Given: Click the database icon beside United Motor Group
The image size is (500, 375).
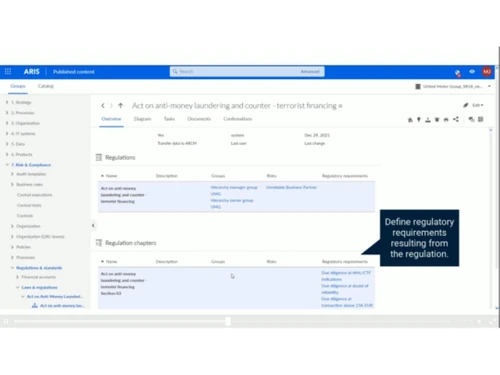Looking at the screenshot, I should [x=418, y=86].
